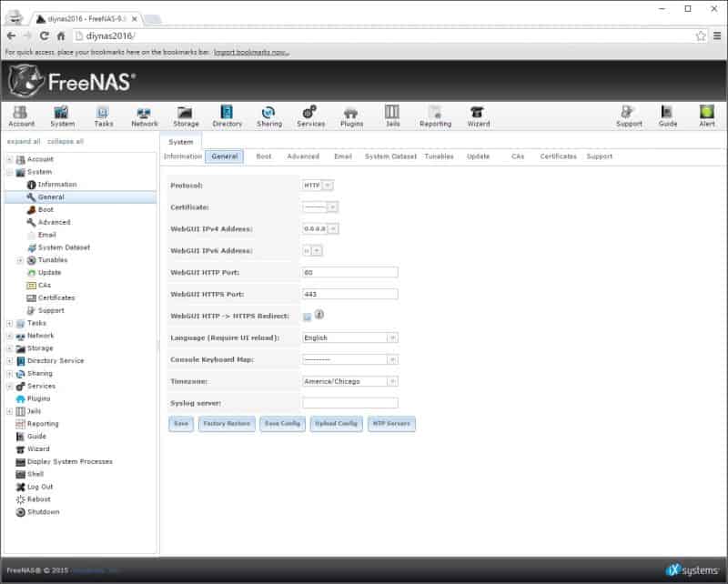Click the iXsystems logo in the footer
Viewport: 728px width, 584px height.
click(692, 569)
